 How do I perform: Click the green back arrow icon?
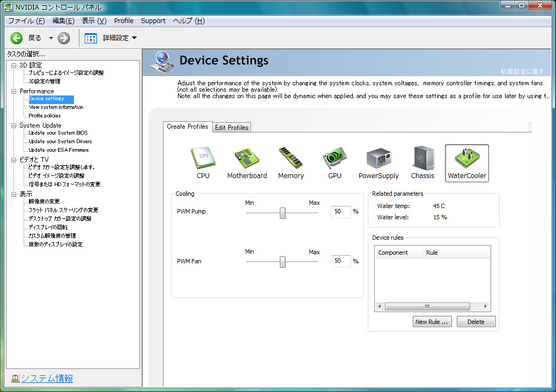[x=16, y=38]
